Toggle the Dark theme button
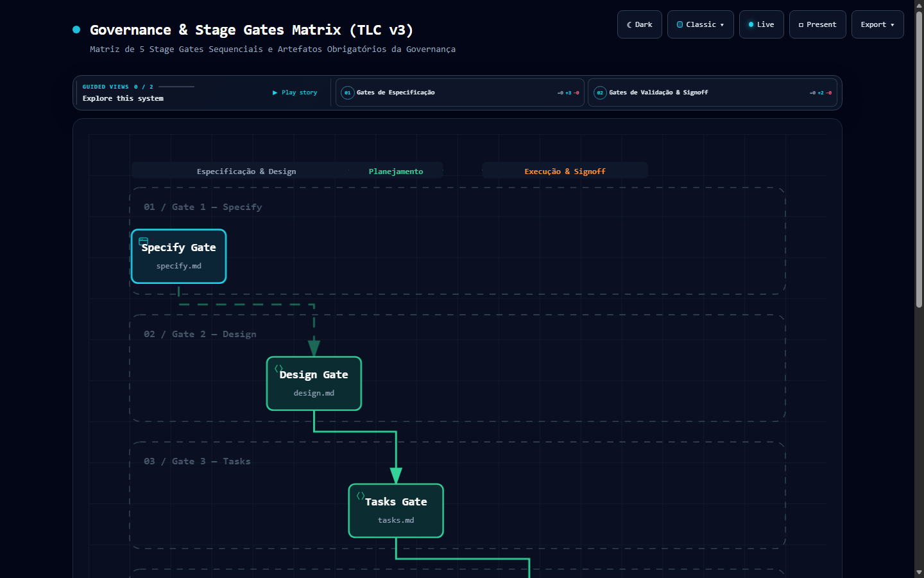 pos(639,24)
